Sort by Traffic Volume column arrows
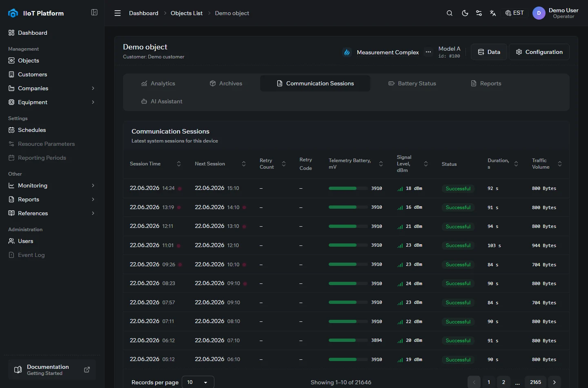 (560, 164)
